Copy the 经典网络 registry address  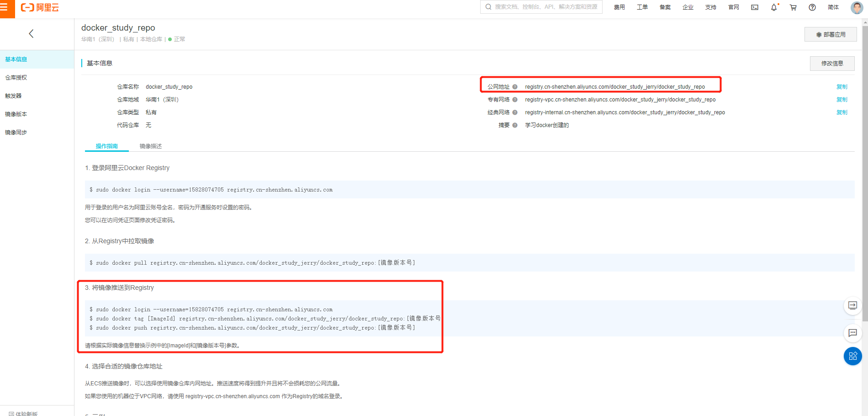[x=842, y=112]
